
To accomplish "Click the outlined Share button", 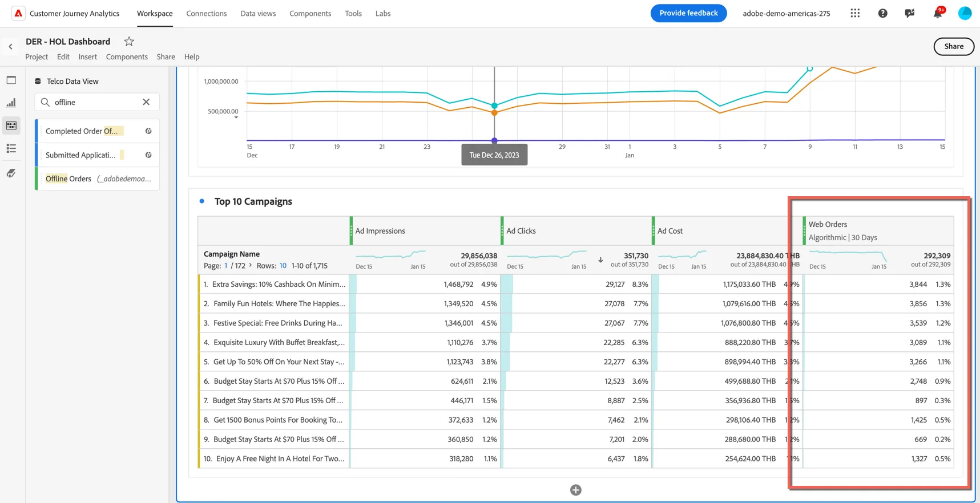I will click(x=954, y=46).
